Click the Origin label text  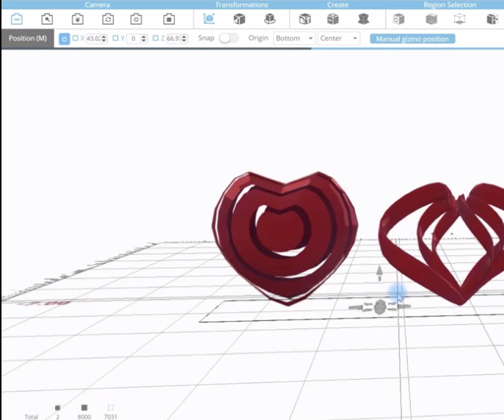tap(258, 38)
